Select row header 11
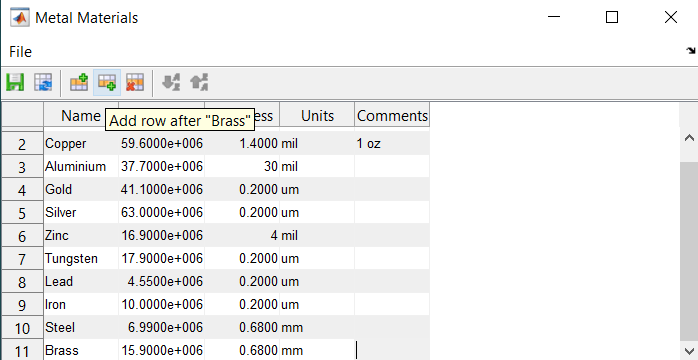 coord(22,351)
